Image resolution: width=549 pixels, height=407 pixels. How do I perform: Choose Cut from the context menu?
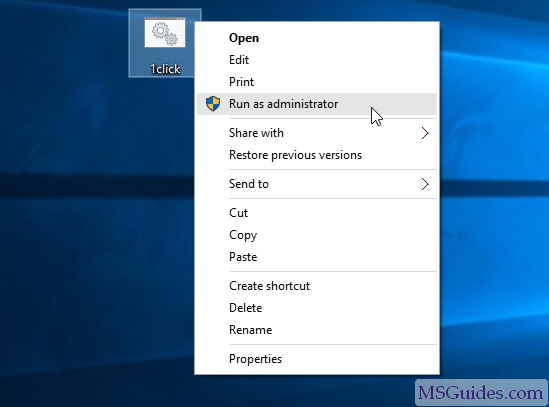pyautogui.click(x=317, y=213)
